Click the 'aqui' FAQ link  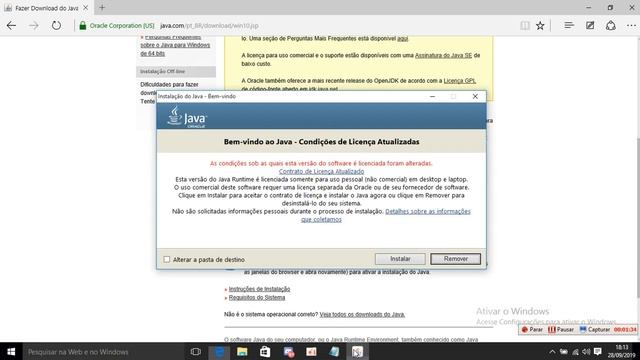tap(403, 38)
